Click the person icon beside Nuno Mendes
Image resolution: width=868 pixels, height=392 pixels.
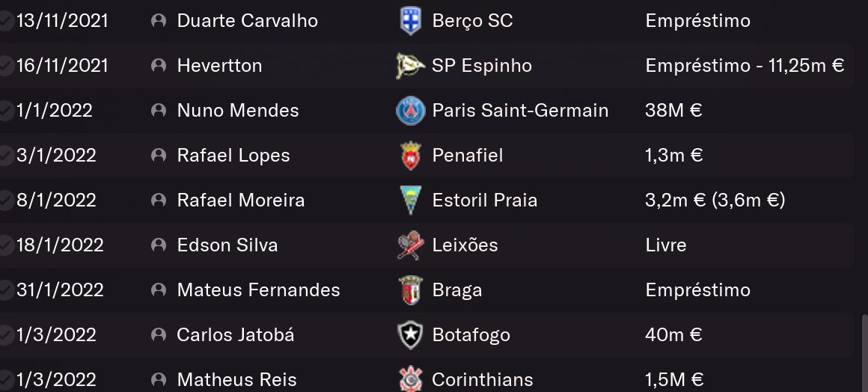(159, 110)
